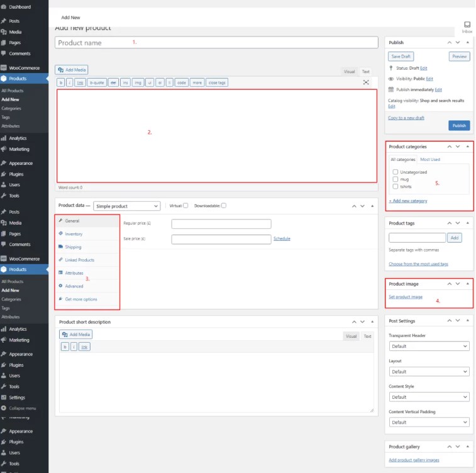This screenshot has width=476, height=473.
Task: Open the Inbox icon at top right
Action: pyautogui.click(x=467, y=25)
